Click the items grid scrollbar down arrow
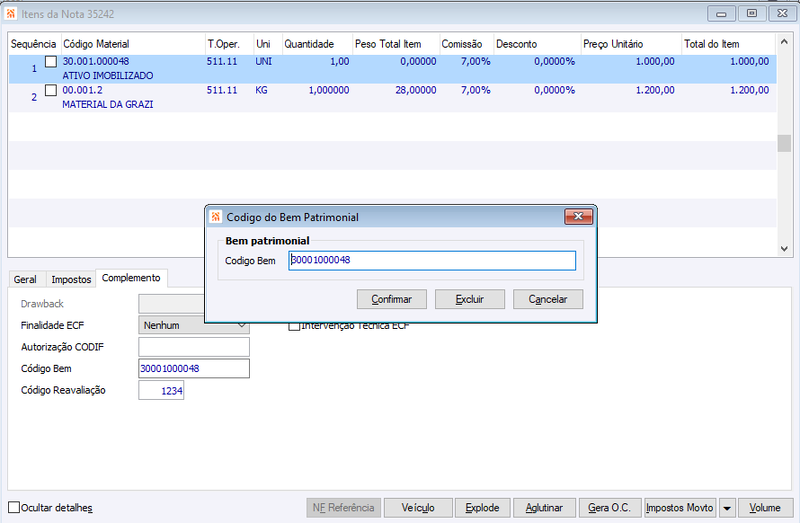800x523 pixels. pyautogui.click(x=784, y=249)
